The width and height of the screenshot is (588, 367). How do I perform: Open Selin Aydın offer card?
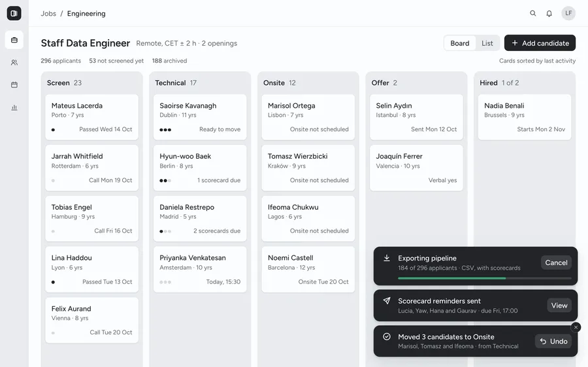click(416, 117)
